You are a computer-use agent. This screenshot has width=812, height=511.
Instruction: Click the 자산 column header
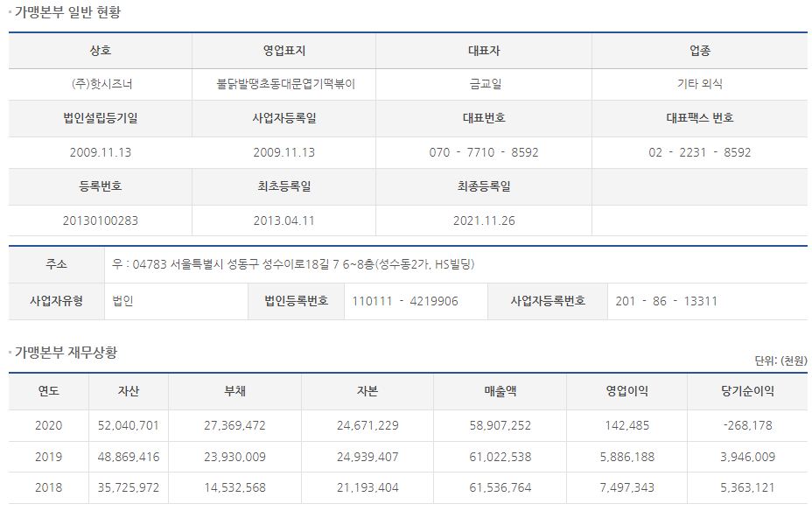(x=129, y=391)
